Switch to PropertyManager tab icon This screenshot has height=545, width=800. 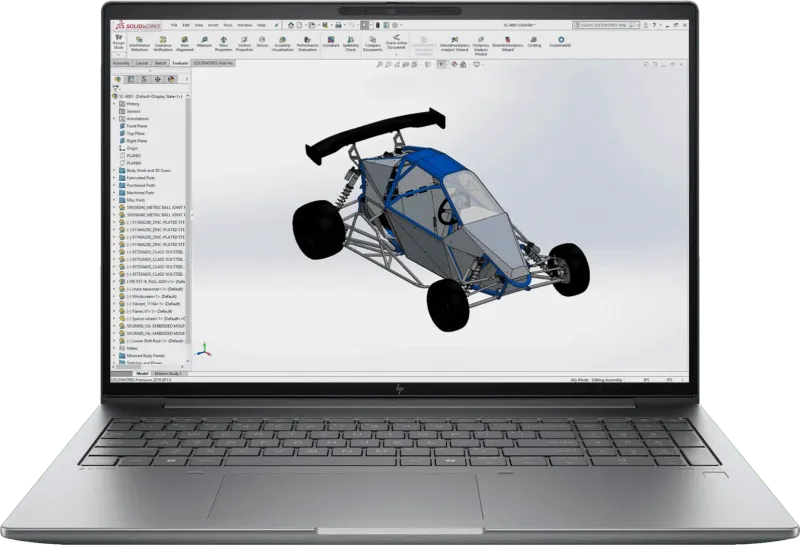coord(131,79)
